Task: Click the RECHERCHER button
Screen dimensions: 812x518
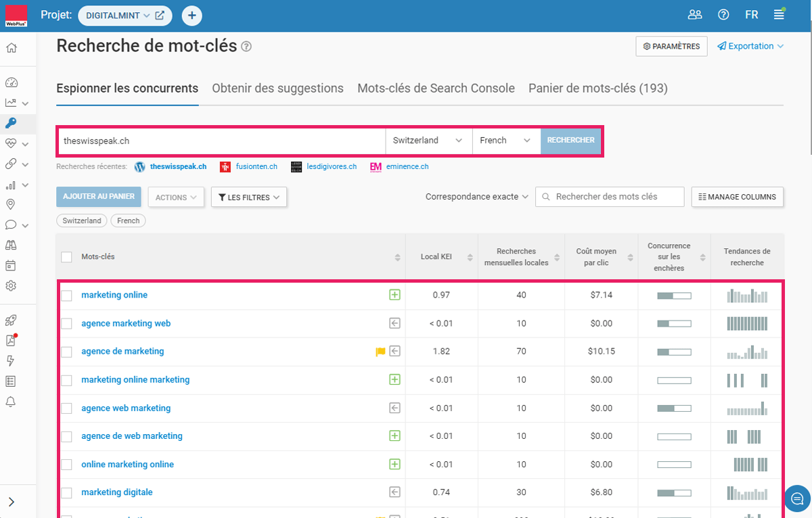Action: (x=570, y=141)
